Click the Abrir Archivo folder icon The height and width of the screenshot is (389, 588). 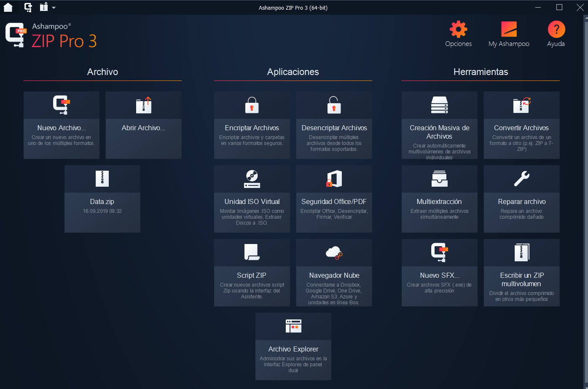point(143,105)
